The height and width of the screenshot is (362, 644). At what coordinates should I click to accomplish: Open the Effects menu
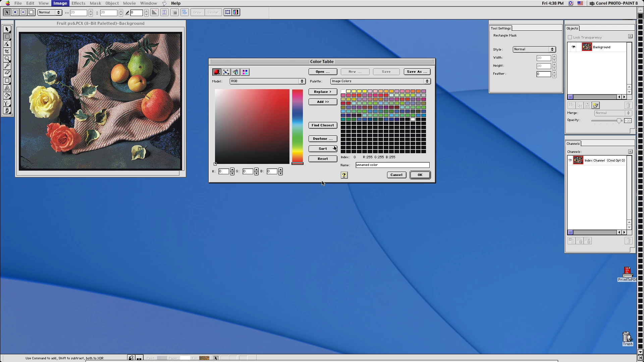click(78, 3)
